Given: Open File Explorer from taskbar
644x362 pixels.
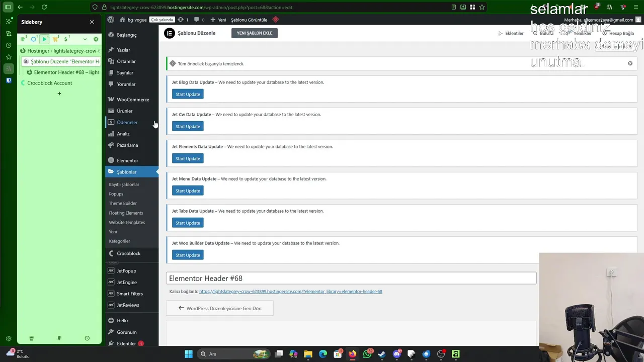Looking at the screenshot, I should pyautogui.click(x=308, y=354).
